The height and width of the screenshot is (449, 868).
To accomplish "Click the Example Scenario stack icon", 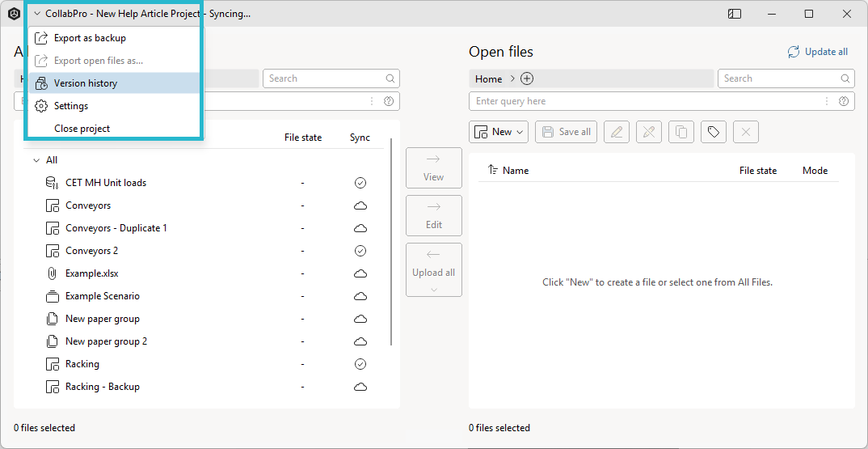I will [x=52, y=297].
